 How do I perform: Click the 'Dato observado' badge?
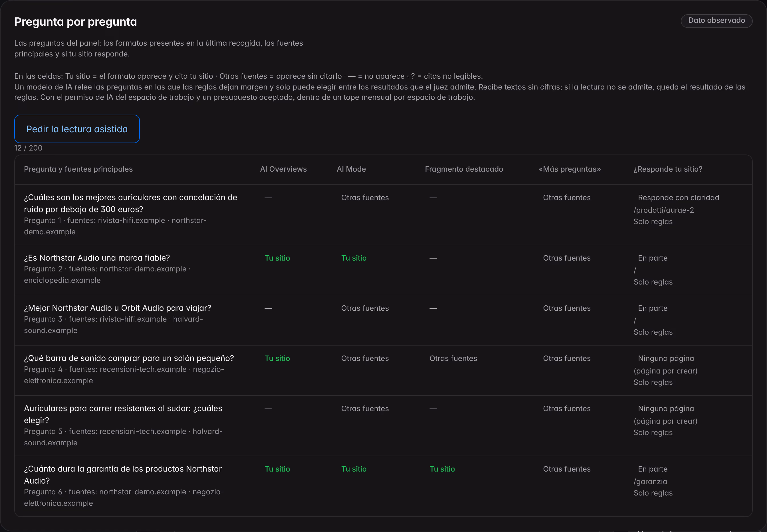pyautogui.click(x=716, y=21)
